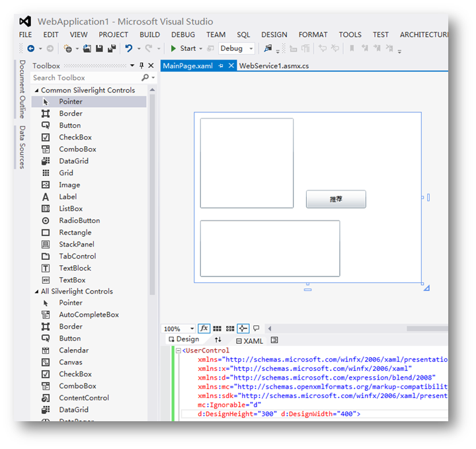476x449 pixels.
Task: Toggle the annotations speech bubble icon
Action: click(x=257, y=328)
